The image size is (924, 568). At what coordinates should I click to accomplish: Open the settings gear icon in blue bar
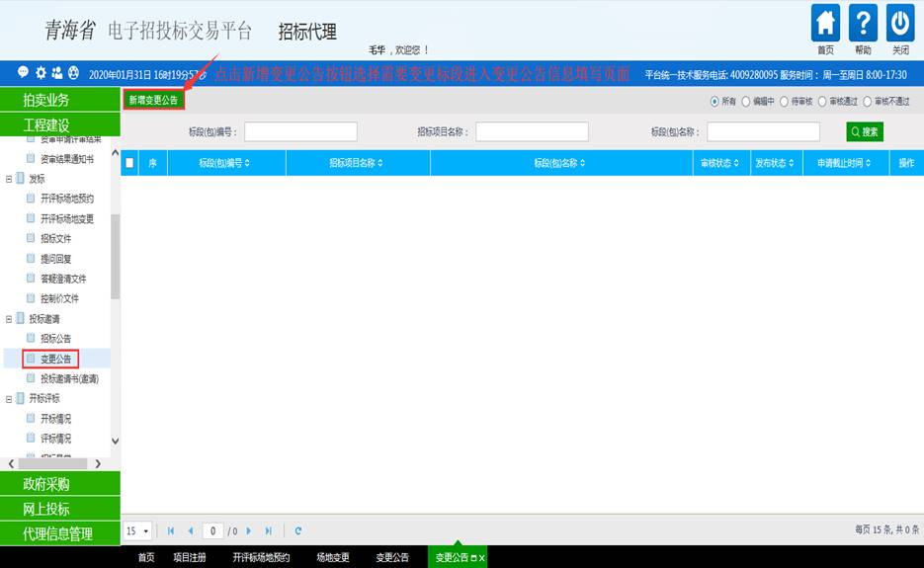pos(41,73)
